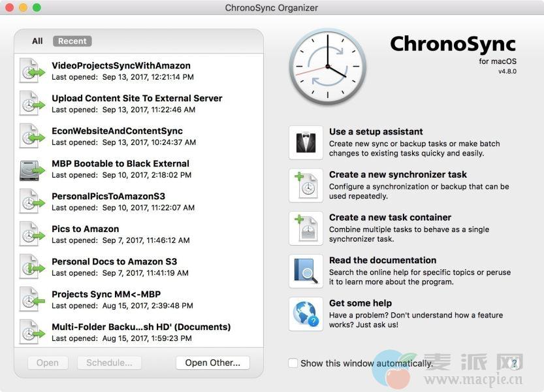
Task: Click 'Sep 7, 2017, 11:46:12 AM' timestamp
Action: point(146,240)
